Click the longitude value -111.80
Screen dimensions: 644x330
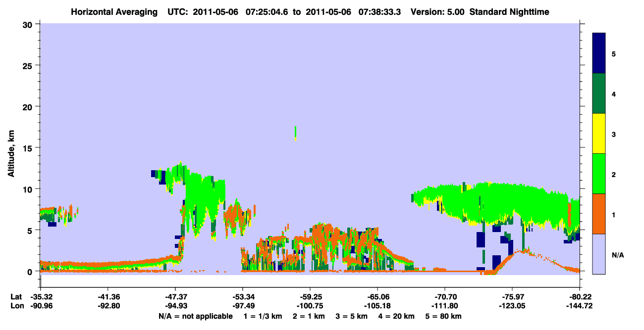(445, 306)
